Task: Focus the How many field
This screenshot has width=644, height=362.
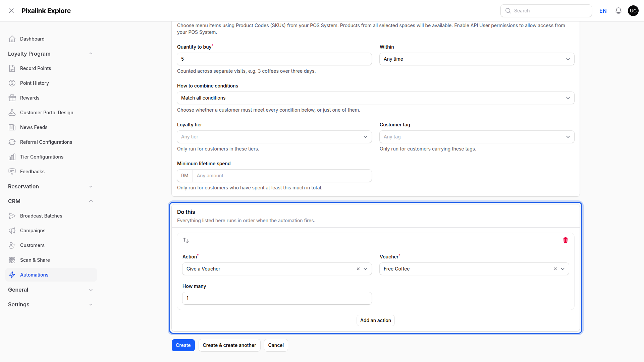Action: tap(277, 298)
